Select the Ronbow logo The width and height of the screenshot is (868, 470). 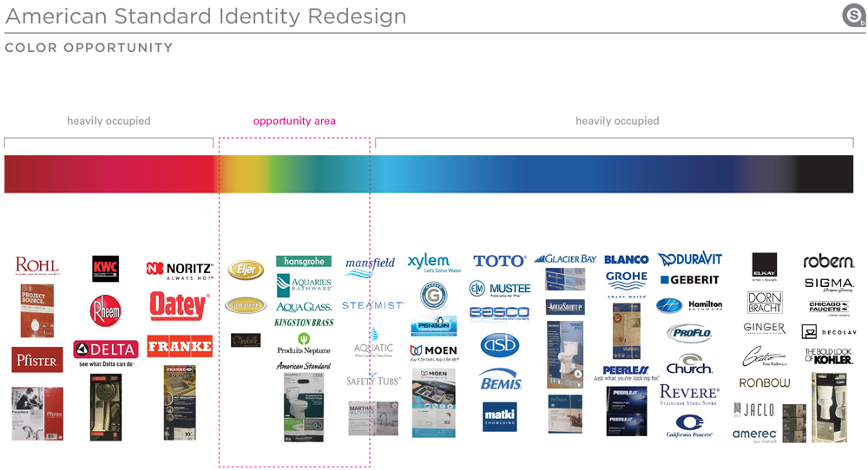tap(765, 382)
